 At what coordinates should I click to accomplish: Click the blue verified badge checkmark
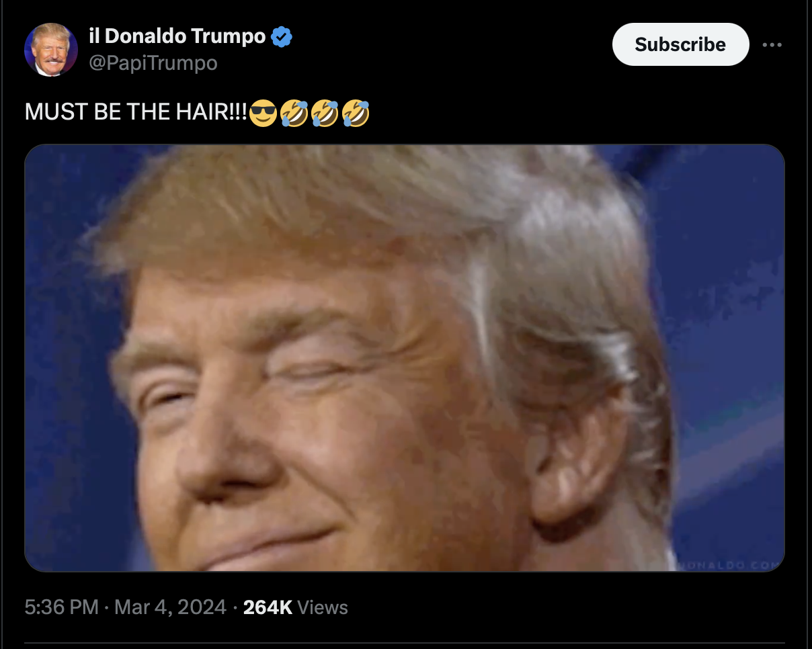point(281,36)
